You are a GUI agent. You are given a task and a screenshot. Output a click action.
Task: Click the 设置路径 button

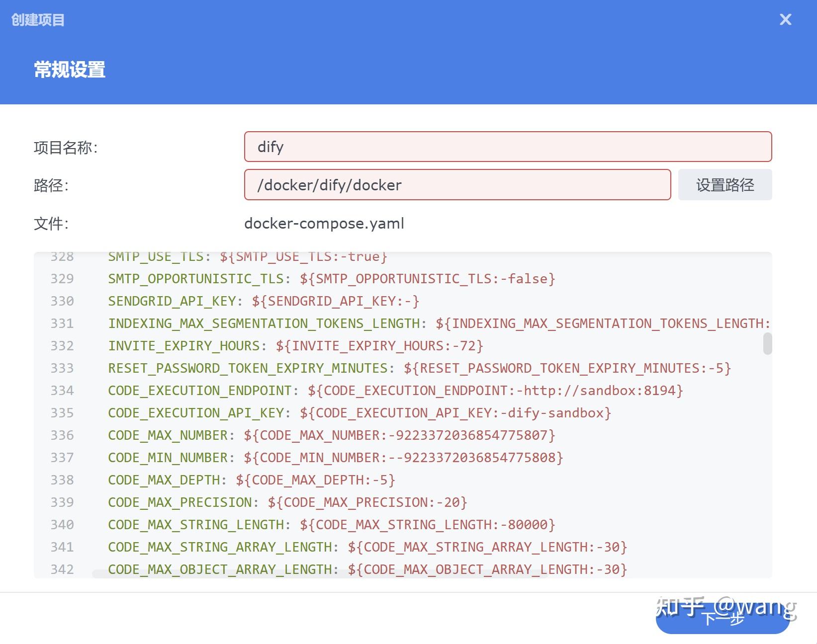tap(725, 185)
